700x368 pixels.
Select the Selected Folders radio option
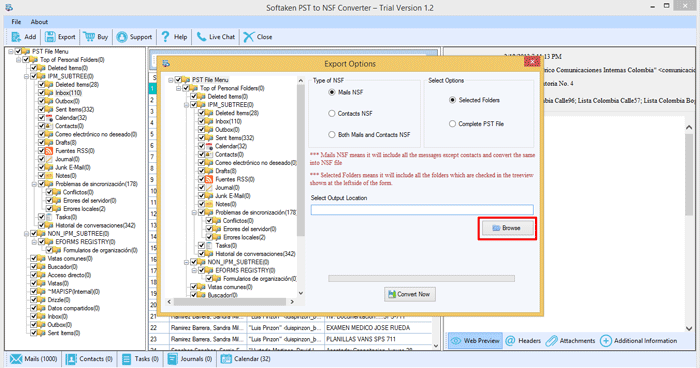452,100
